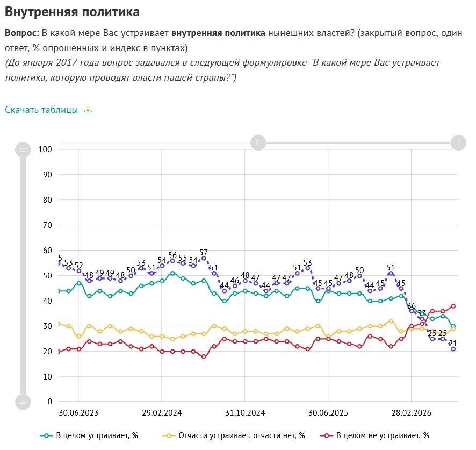Open the Скачать таблицы link
476x450 pixels.
(x=41, y=110)
